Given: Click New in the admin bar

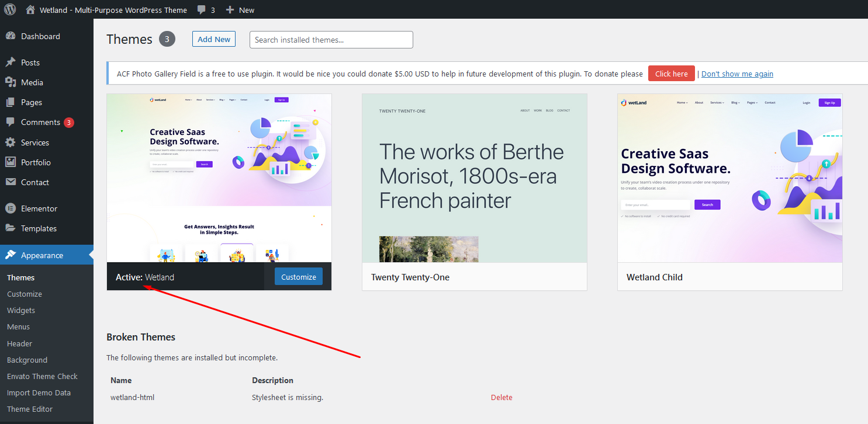Looking at the screenshot, I should tap(247, 10).
